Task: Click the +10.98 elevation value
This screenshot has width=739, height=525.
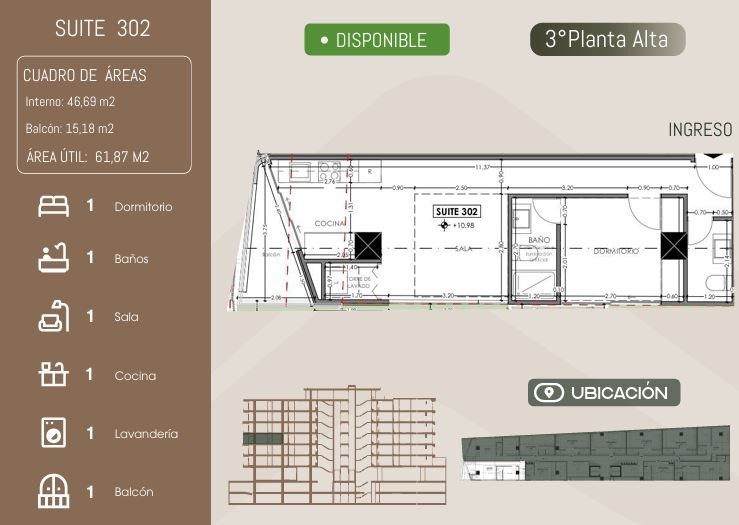Action: point(464,225)
